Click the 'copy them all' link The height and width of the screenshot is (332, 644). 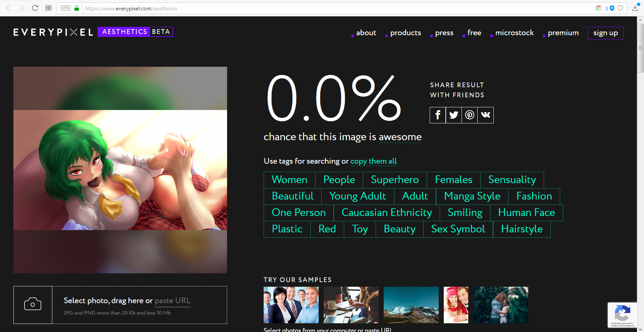374,161
